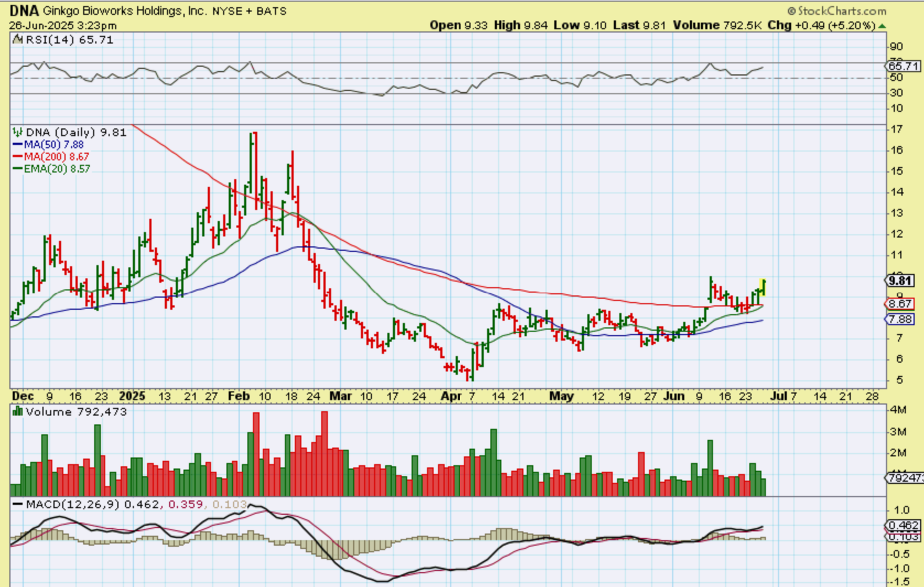Select the green EMA(20) legend swatch
The width and height of the screenshot is (924, 587).
(18, 169)
